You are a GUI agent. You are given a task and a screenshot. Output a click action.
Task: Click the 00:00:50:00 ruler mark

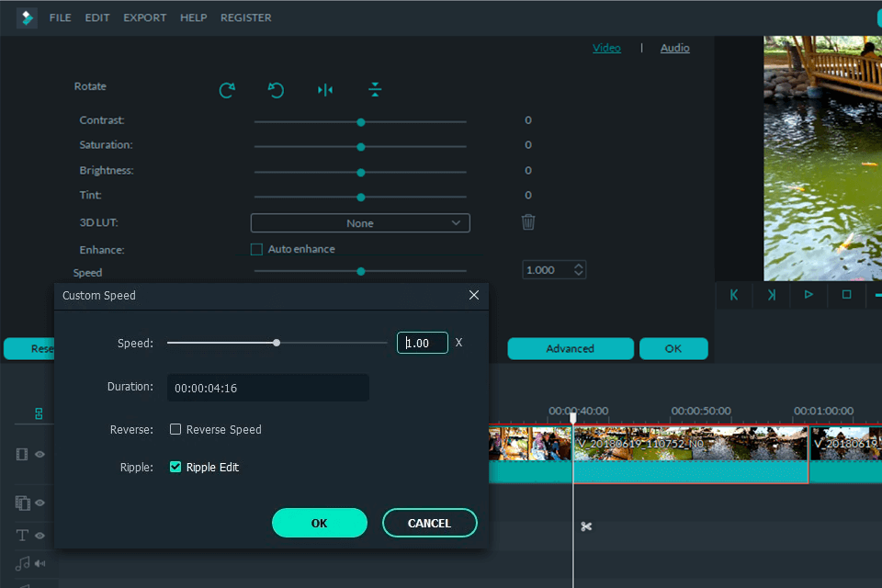(x=701, y=411)
